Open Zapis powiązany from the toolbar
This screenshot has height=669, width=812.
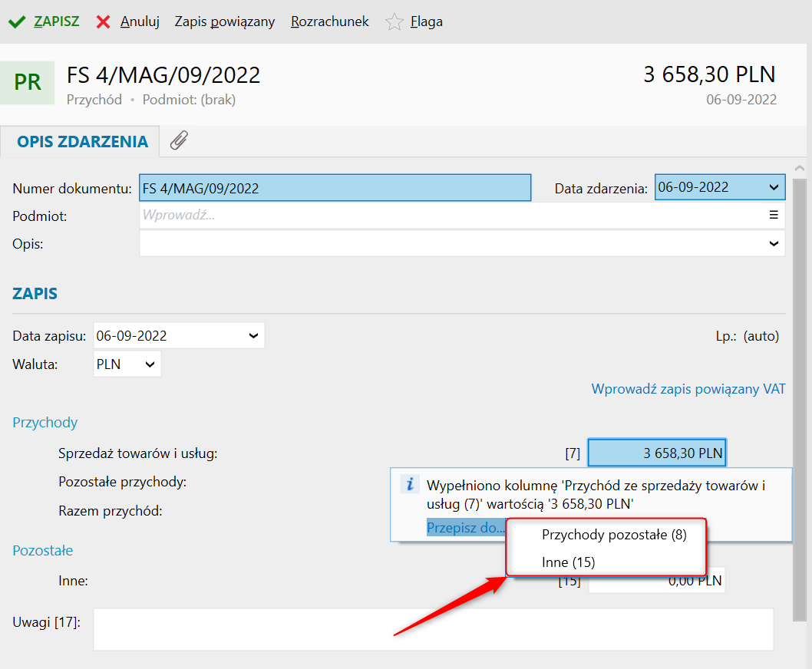(x=225, y=21)
